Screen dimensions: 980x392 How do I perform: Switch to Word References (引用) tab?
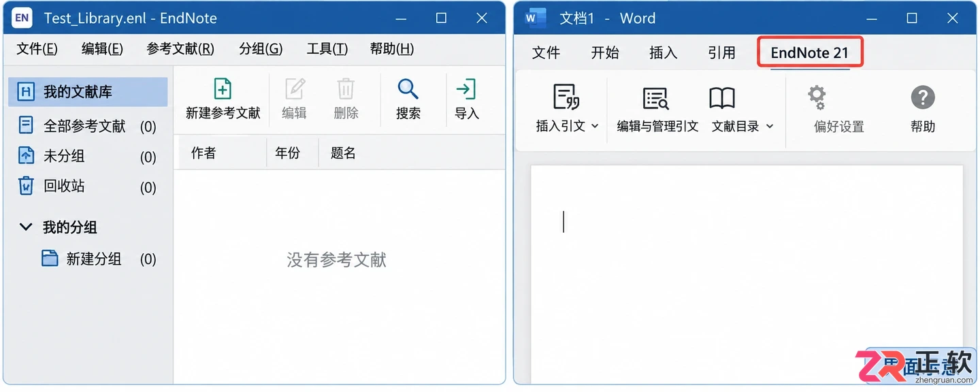click(722, 53)
